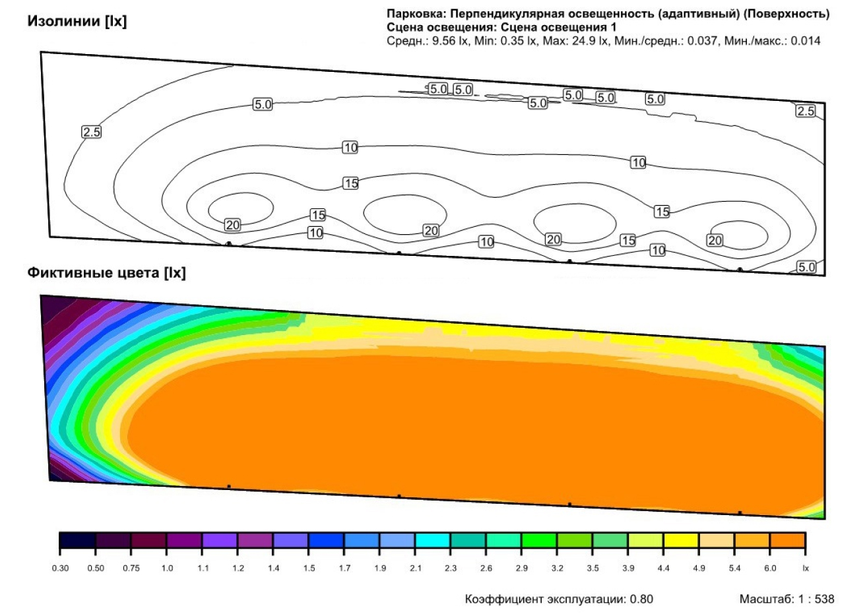Click the 'Парковка: Перпендикулярная освещенность' title line
Viewport: 867px width, 616px height.
pyautogui.click(x=608, y=14)
